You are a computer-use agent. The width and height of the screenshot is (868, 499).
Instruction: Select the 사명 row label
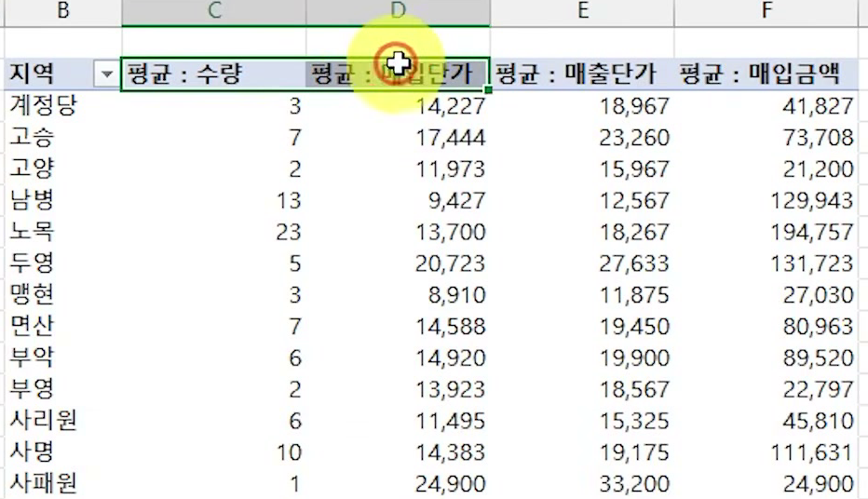[x=63, y=452]
